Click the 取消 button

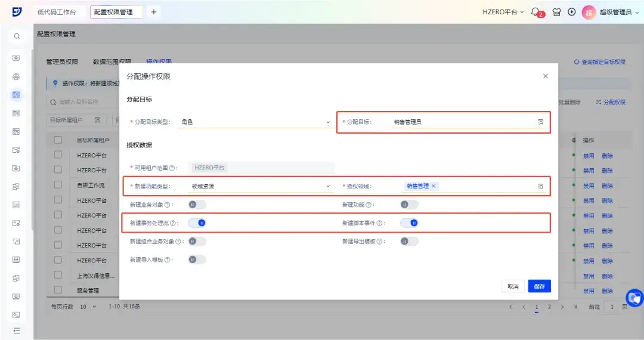click(513, 286)
